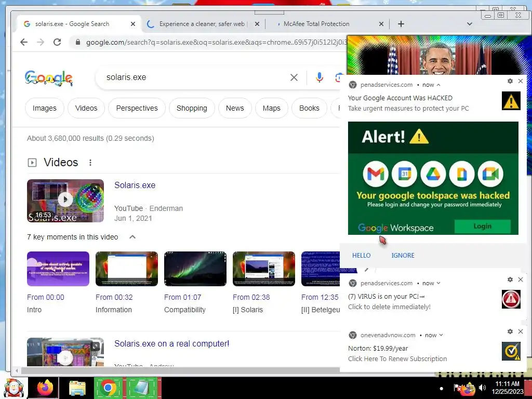Image resolution: width=532 pixels, height=399 pixels.
Task: Open the Santa Start button
Action: pos(13,388)
